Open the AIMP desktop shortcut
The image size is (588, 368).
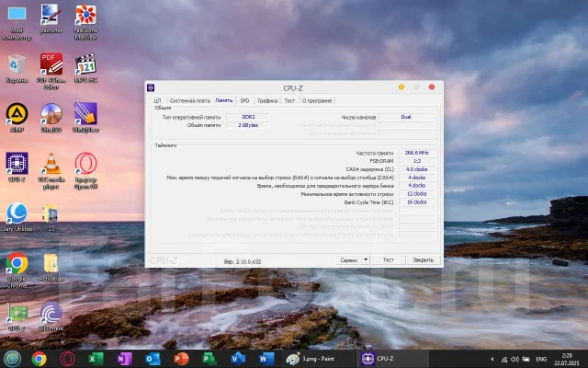coord(17,118)
